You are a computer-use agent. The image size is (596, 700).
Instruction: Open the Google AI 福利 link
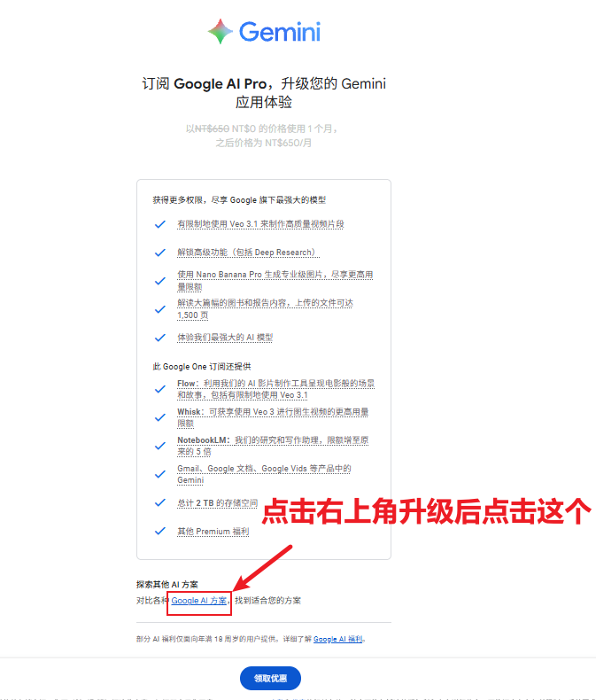point(338,639)
